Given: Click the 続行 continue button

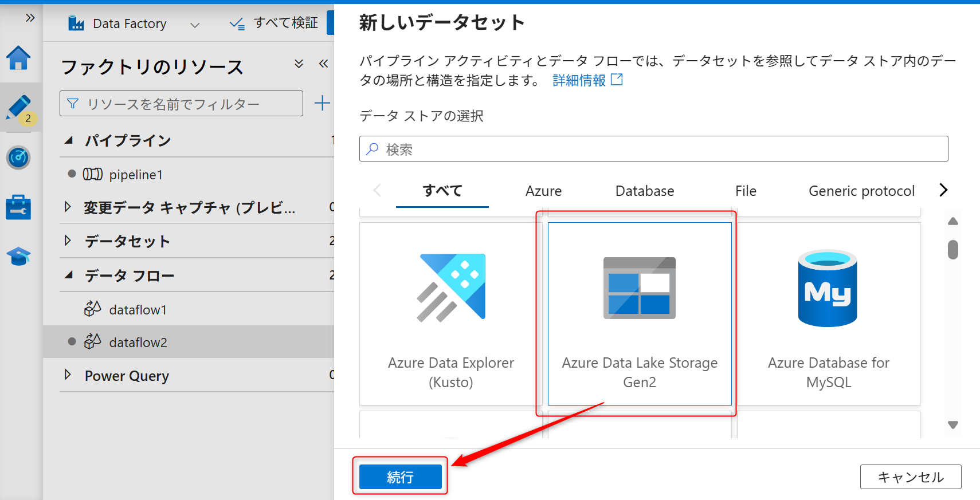Looking at the screenshot, I should click(x=400, y=477).
